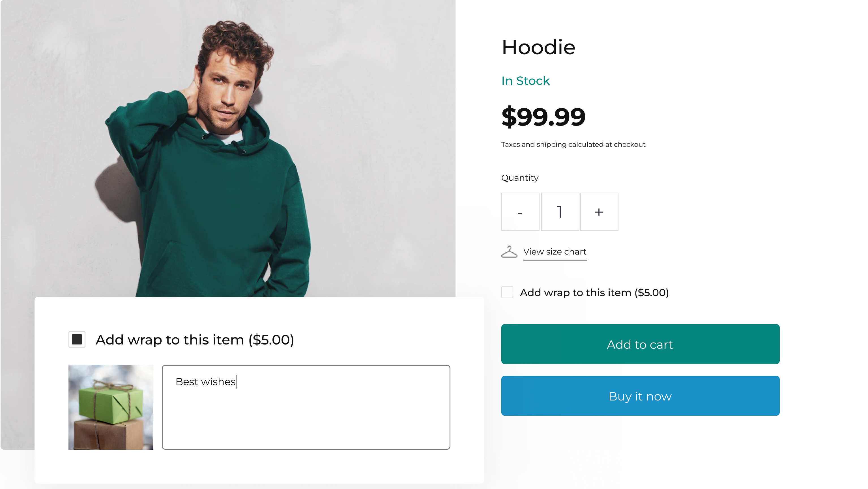Click the In Stock status text
The image size is (868, 489).
[525, 81]
